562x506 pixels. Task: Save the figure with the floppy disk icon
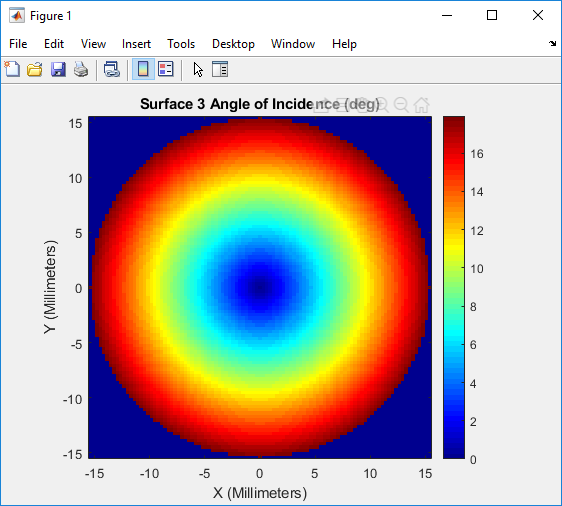(58, 69)
